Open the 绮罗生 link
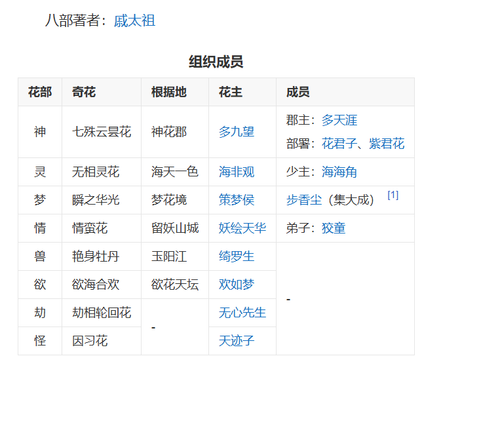 pyautogui.click(x=236, y=256)
